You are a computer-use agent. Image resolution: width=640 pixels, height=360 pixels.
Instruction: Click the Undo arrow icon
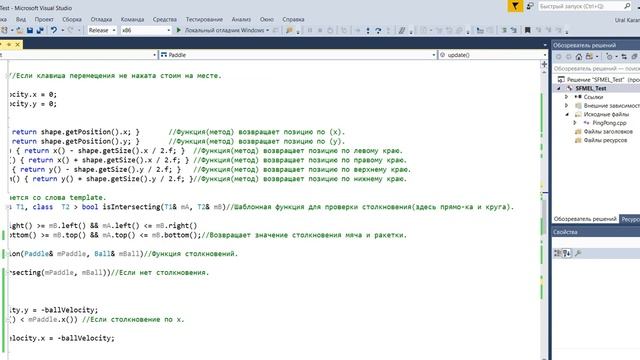click(54, 30)
